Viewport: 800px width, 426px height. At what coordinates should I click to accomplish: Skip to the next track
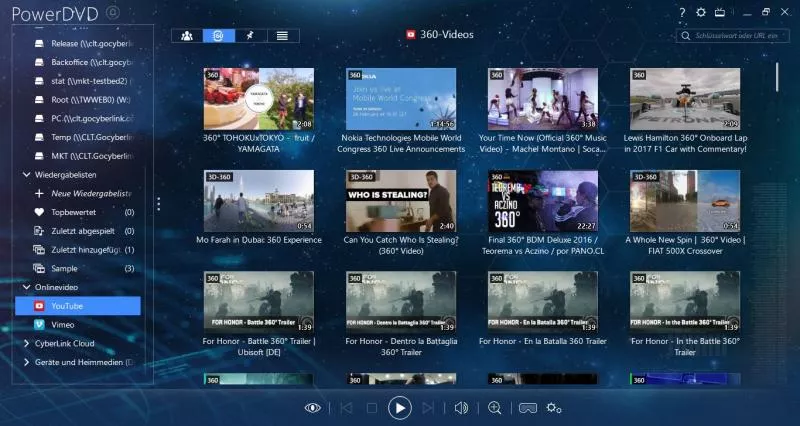coord(428,408)
